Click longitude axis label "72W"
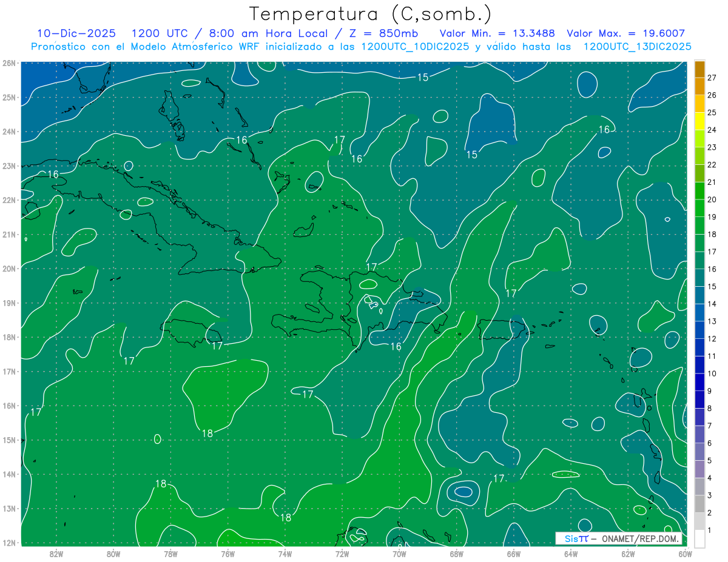 tap(342, 554)
